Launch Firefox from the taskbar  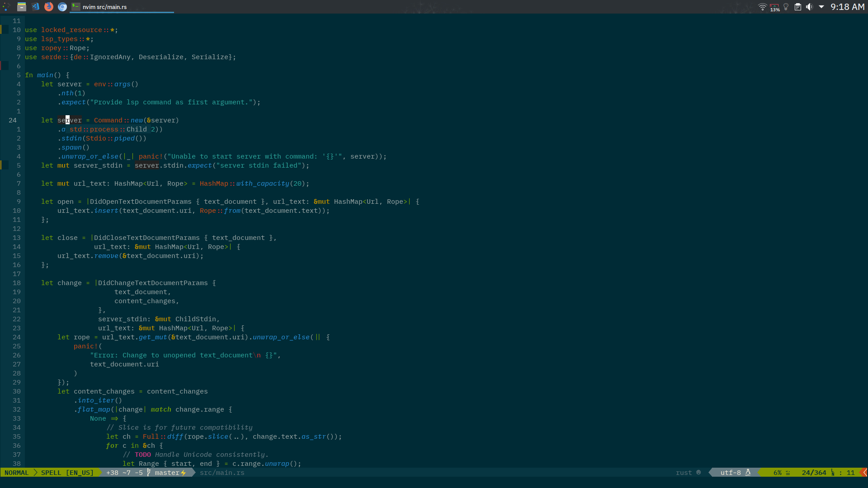(x=49, y=7)
